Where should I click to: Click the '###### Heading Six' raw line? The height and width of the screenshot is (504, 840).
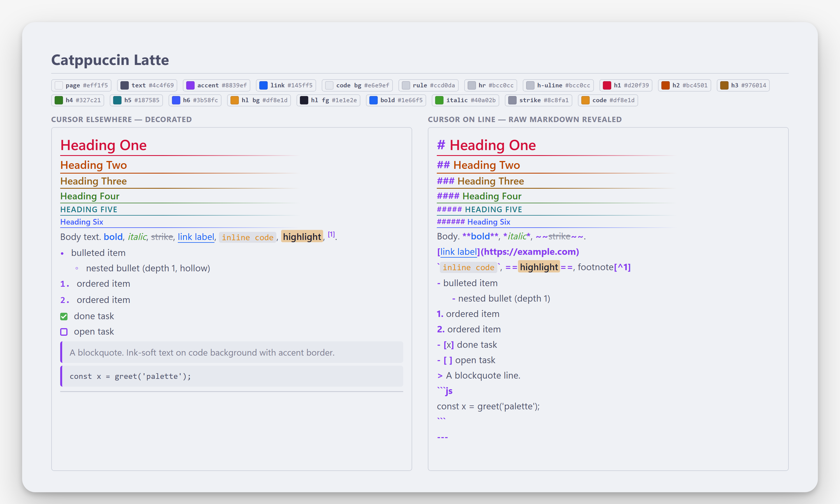(474, 222)
